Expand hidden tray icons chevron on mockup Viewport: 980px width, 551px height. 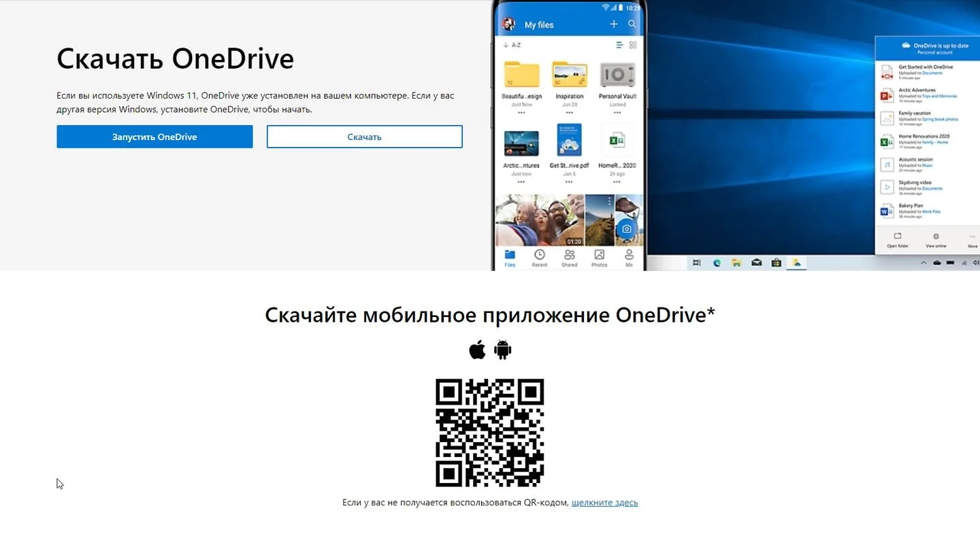(924, 263)
